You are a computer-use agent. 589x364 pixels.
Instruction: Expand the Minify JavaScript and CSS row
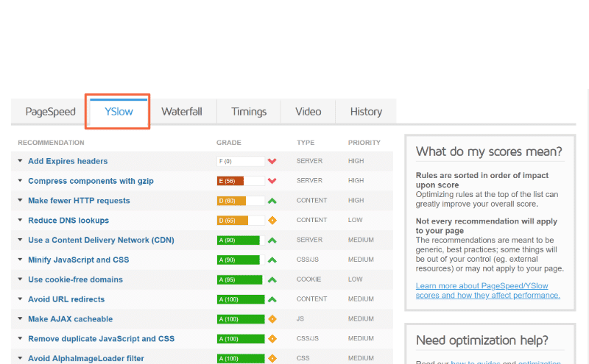tap(21, 260)
